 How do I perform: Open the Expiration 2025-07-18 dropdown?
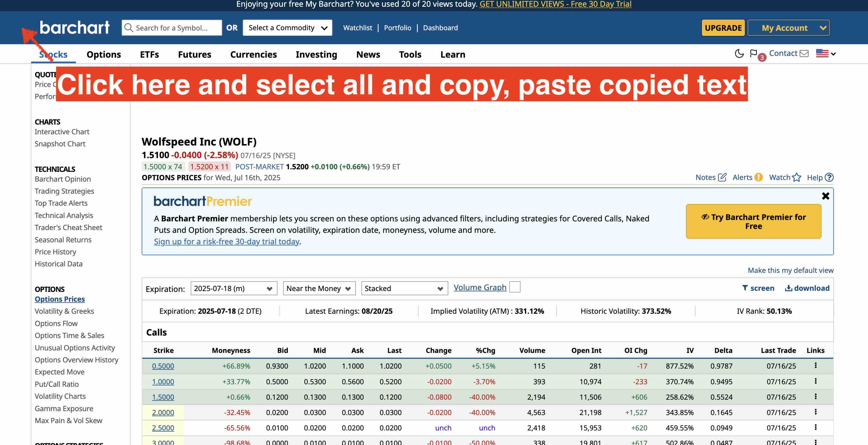pyautogui.click(x=234, y=288)
